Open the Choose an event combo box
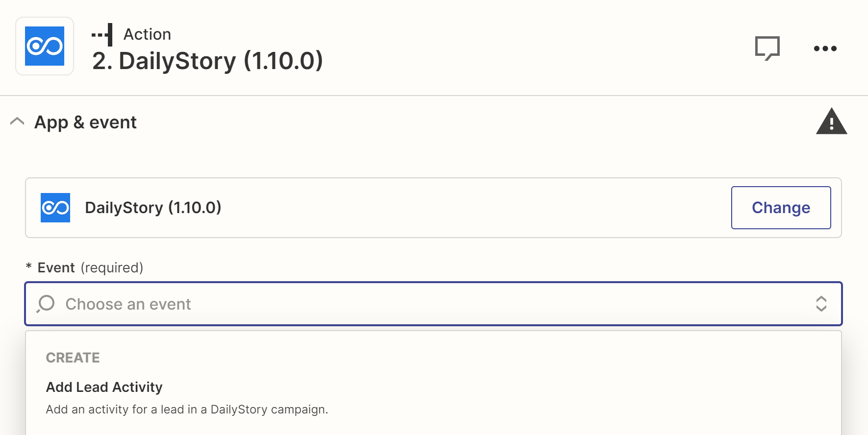The height and width of the screenshot is (435, 868). 434,304
